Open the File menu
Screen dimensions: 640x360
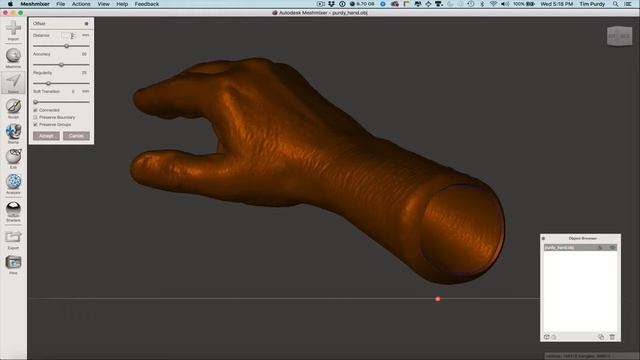click(x=60, y=4)
